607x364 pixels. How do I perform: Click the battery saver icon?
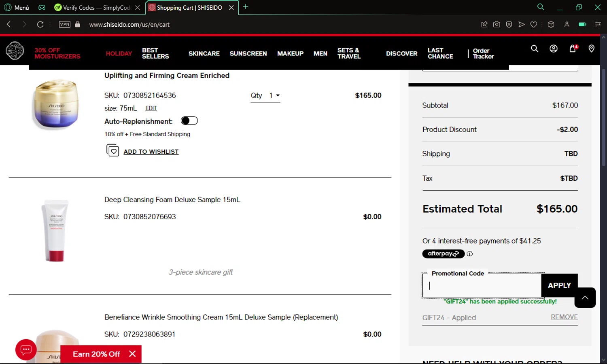[x=583, y=24]
